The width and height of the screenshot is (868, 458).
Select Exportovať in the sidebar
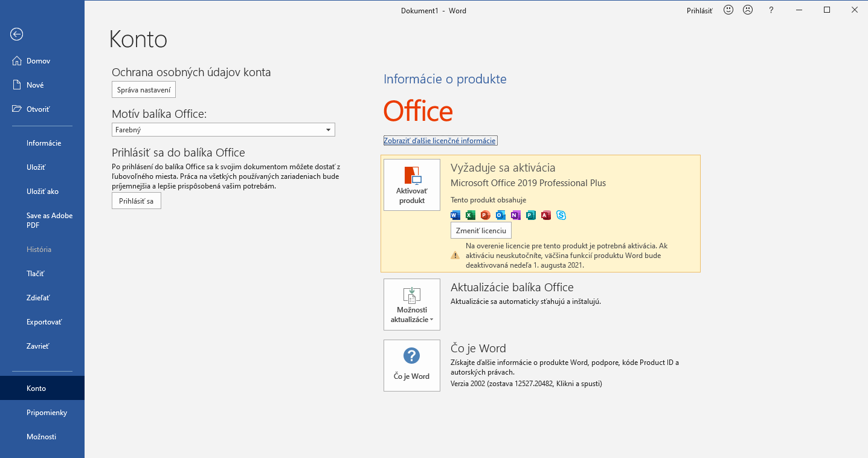click(42, 322)
